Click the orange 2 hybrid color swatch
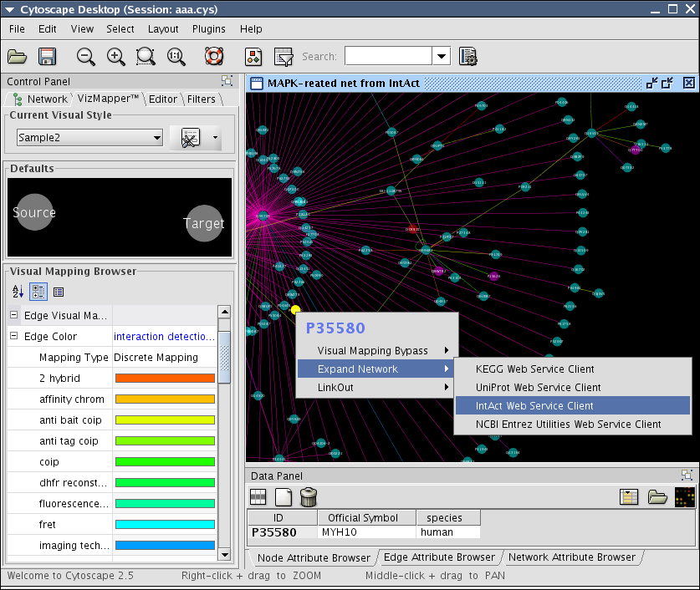The image size is (700, 590). pyautogui.click(x=165, y=379)
